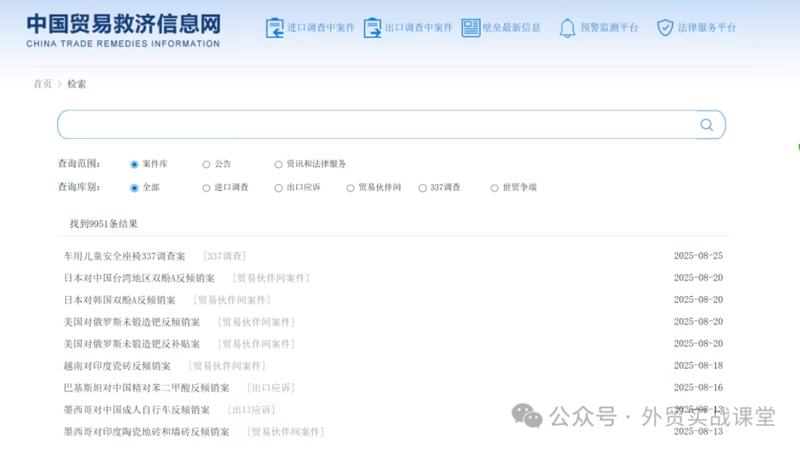Choose the 337调查 radio button
This screenshot has height=450, width=800.
point(423,188)
